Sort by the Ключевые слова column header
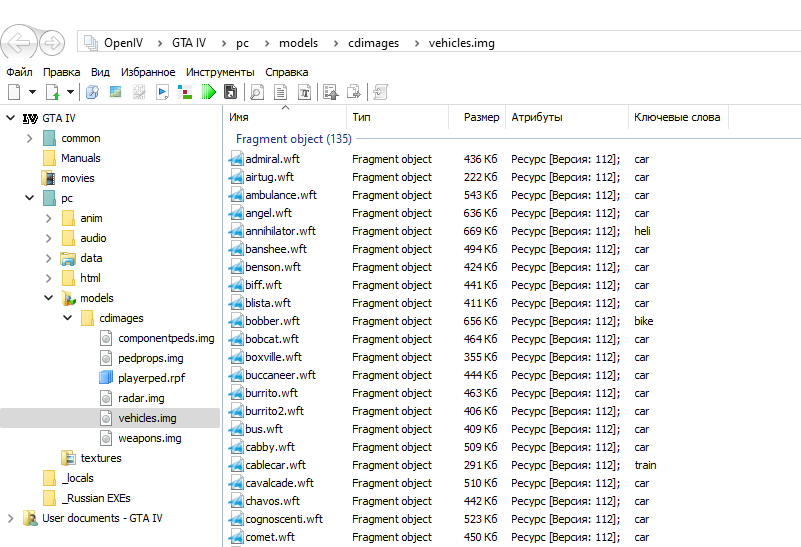Screen dimensions: 801x547 (678, 117)
